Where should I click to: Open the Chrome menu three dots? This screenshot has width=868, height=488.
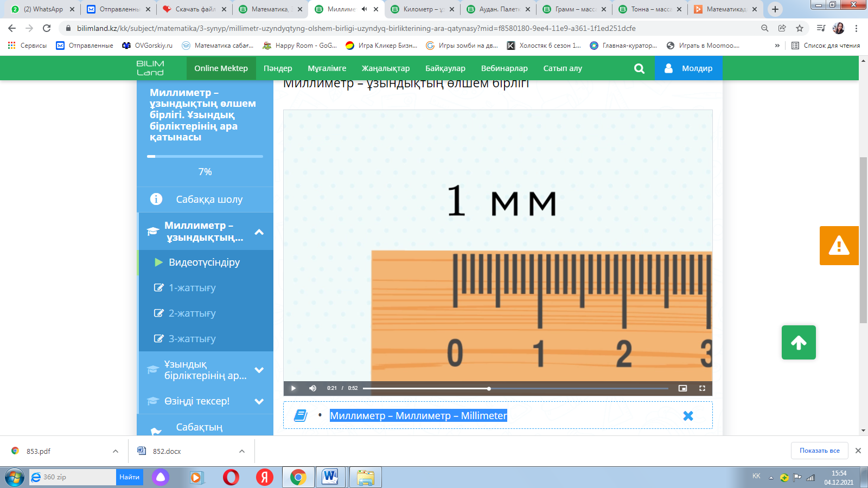pos(857,28)
